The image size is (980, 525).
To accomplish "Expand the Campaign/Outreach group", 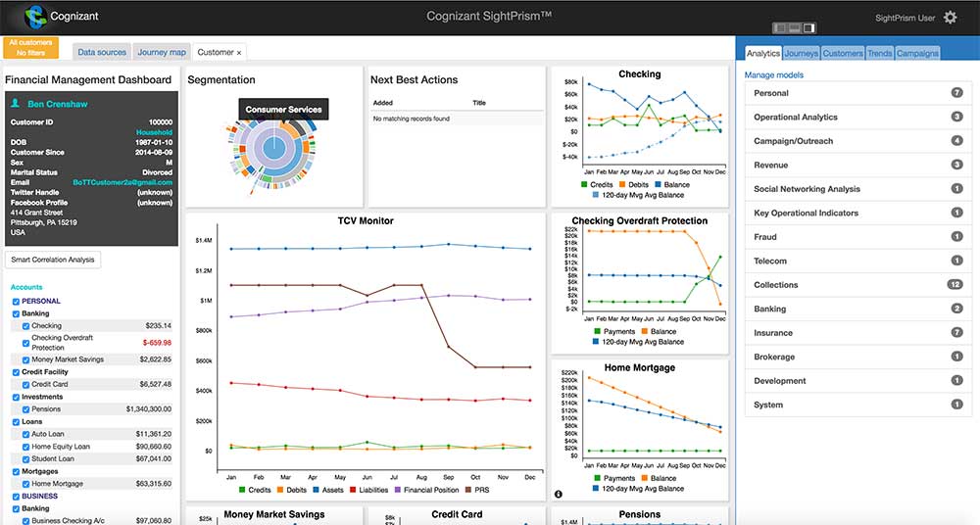I will [x=857, y=141].
